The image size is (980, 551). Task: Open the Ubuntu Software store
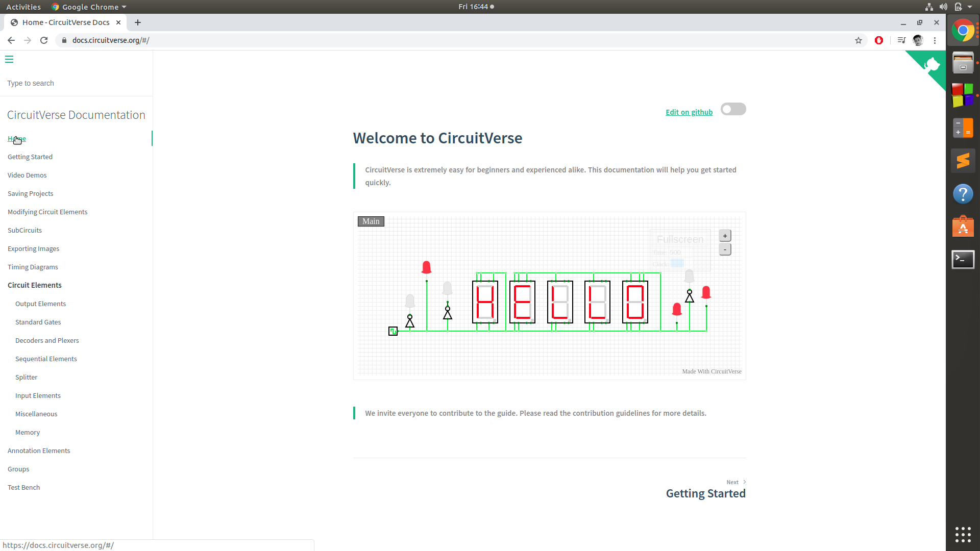point(963,227)
